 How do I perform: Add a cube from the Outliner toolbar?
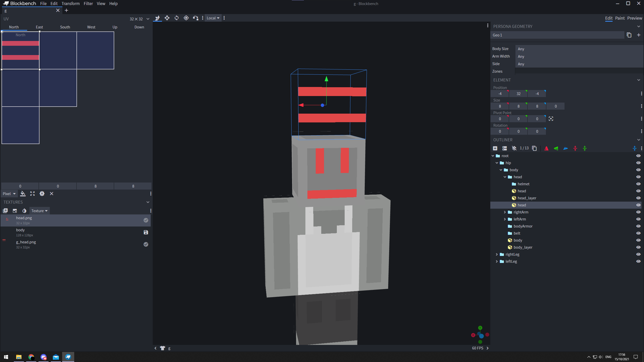(495, 148)
